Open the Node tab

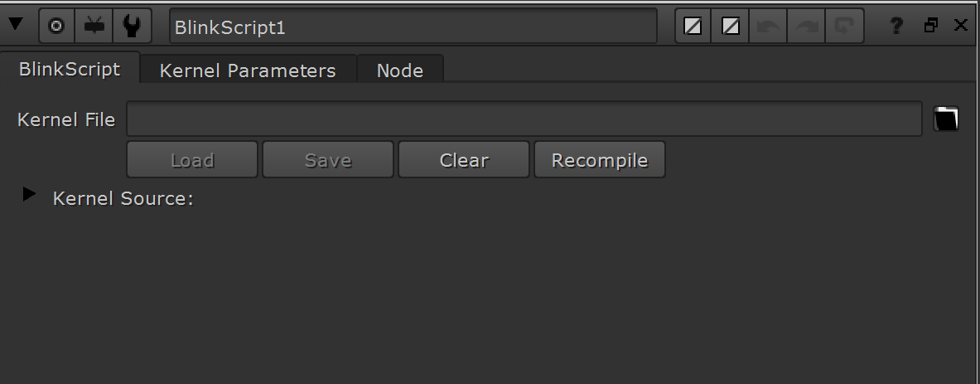pyautogui.click(x=400, y=70)
